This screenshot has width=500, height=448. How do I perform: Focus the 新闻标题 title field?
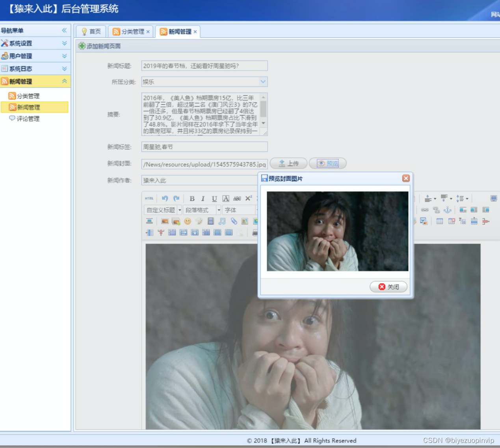pyautogui.click(x=204, y=66)
